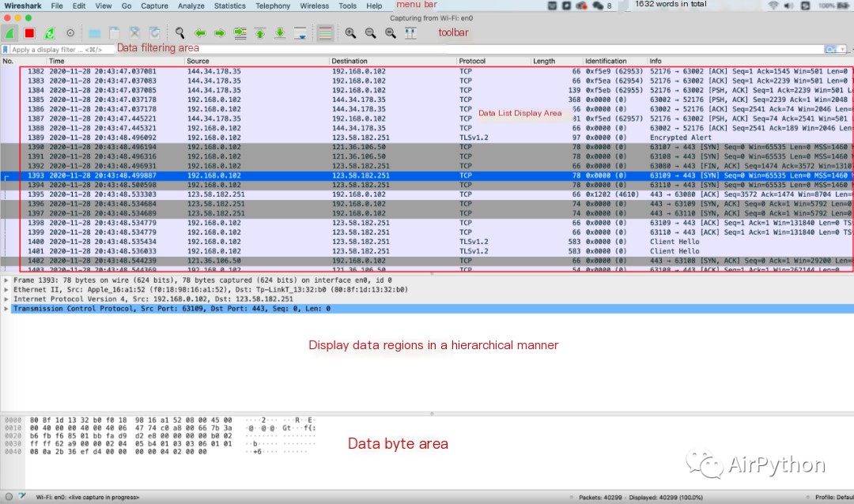Click the display filter bookmark icon
The width and height of the screenshot is (854, 504).
(6, 50)
